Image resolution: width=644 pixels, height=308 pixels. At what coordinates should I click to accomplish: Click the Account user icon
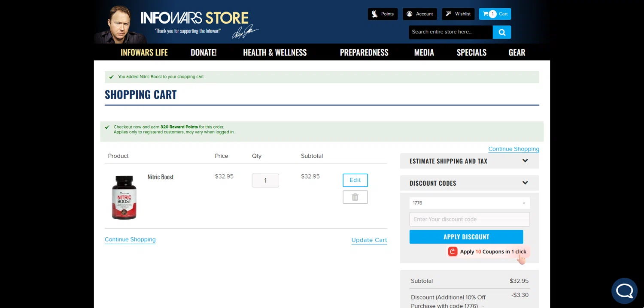tap(410, 14)
